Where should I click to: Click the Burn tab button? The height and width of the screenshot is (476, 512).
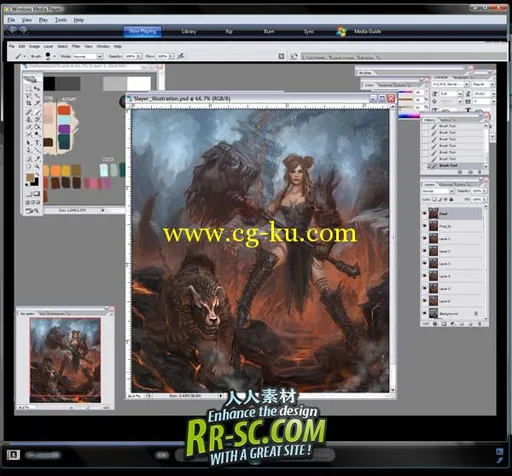[x=269, y=31]
